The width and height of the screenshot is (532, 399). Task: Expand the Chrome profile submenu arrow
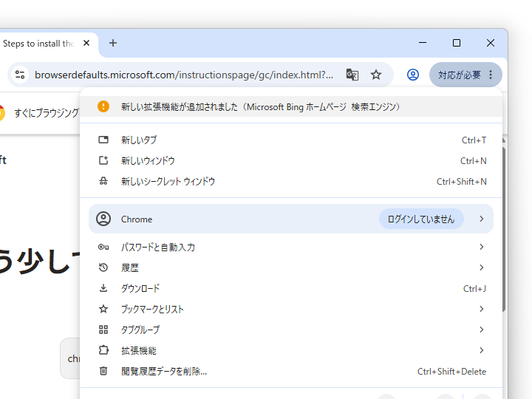click(482, 219)
